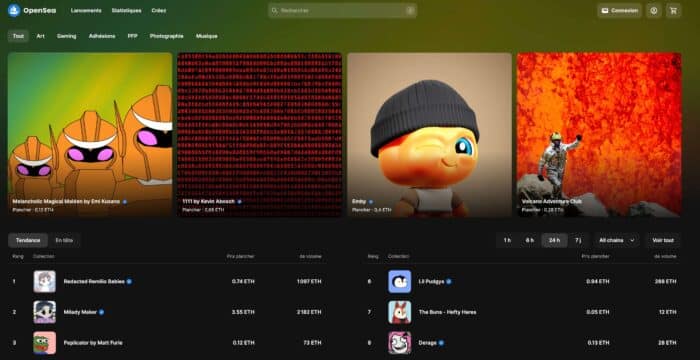Focus the Rechercher search field
The image size is (700, 360).
342,10
